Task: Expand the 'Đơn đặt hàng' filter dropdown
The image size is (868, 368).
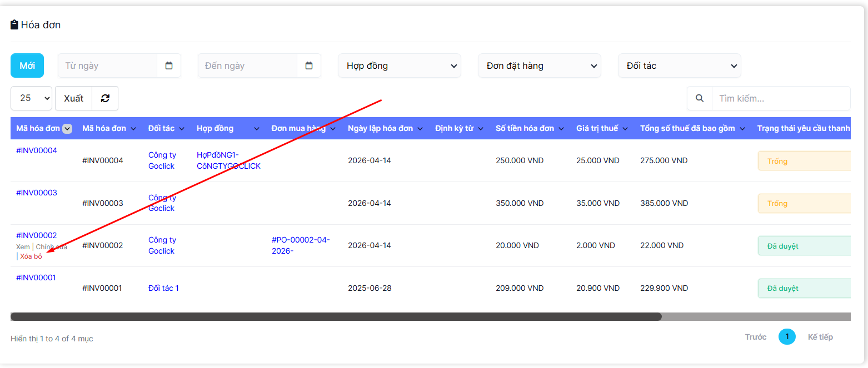Action: (539, 65)
